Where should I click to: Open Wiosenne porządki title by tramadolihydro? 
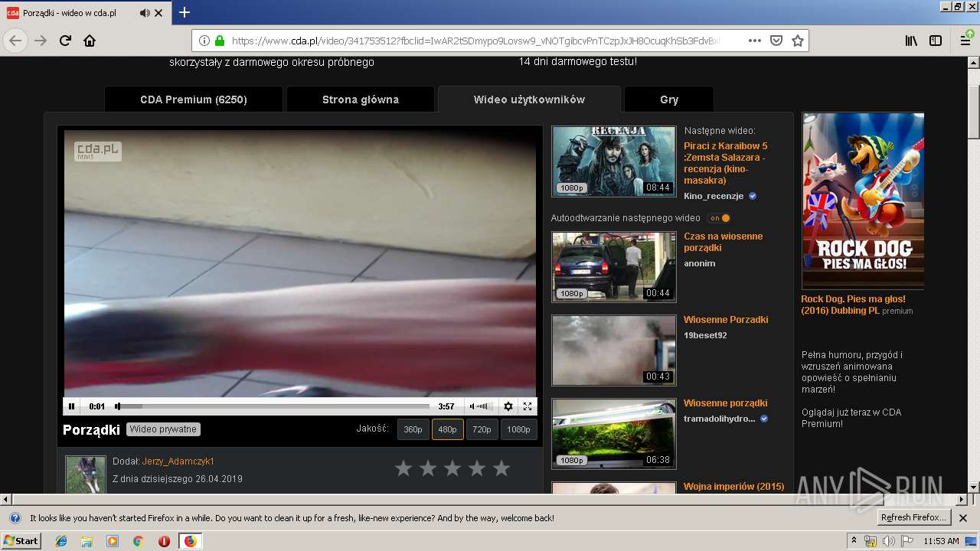click(x=725, y=403)
